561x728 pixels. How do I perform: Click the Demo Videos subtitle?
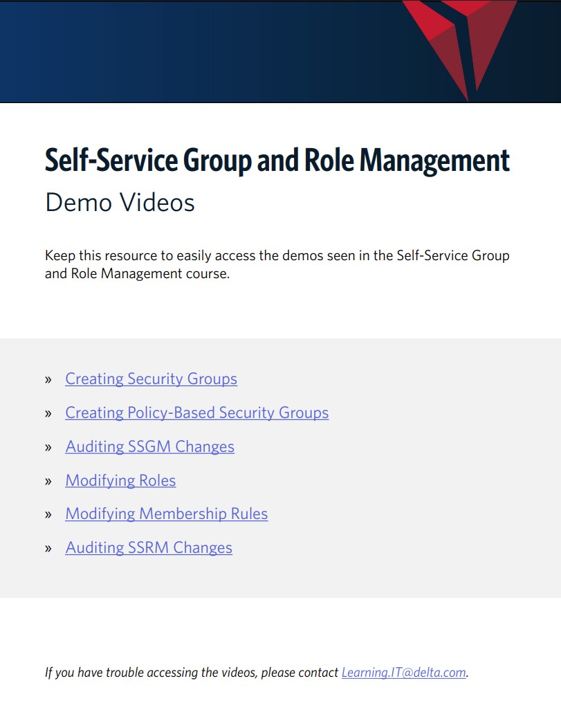tap(120, 203)
